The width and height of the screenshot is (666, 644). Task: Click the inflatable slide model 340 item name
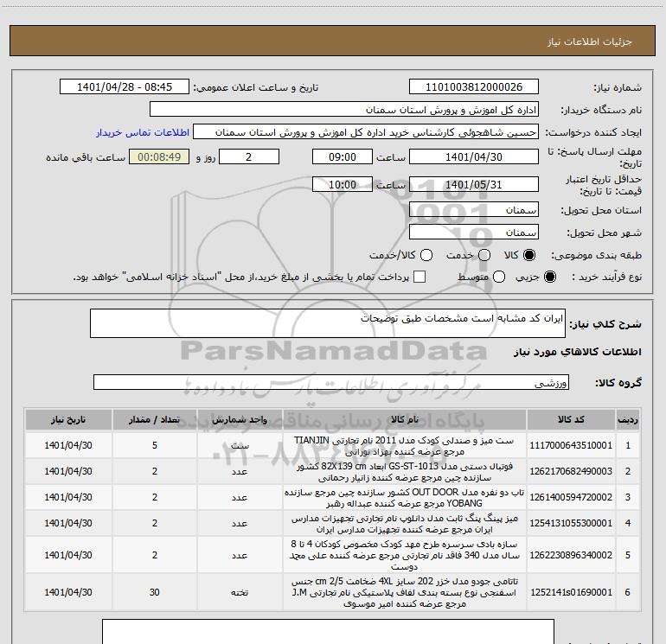click(x=405, y=555)
